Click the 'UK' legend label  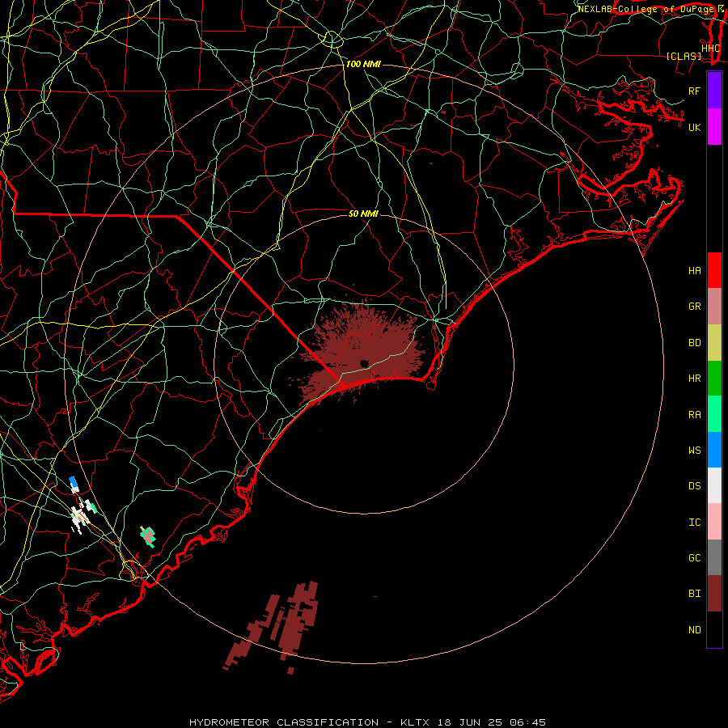coord(695,127)
